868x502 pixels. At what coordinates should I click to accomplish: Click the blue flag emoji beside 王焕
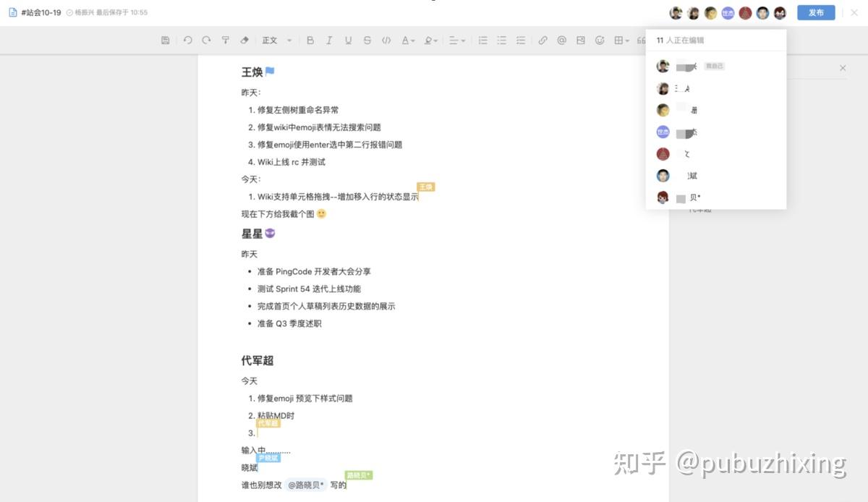tap(270, 72)
